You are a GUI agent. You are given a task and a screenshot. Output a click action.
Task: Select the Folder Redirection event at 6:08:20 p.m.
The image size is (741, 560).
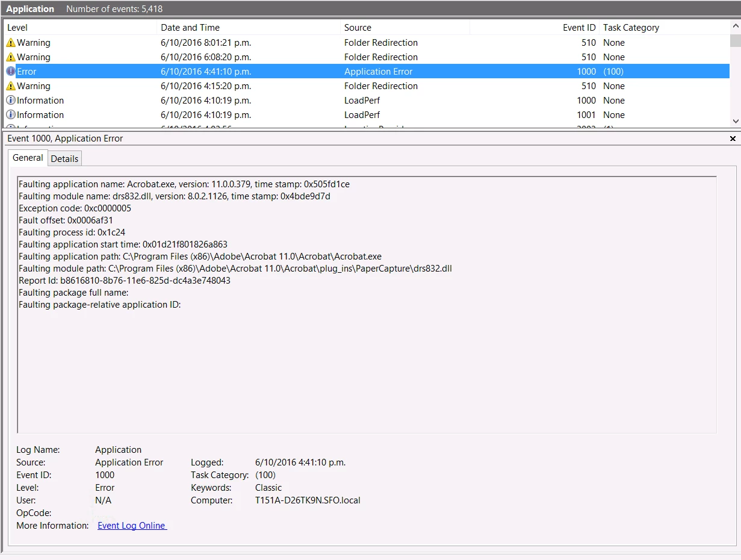coord(367,57)
